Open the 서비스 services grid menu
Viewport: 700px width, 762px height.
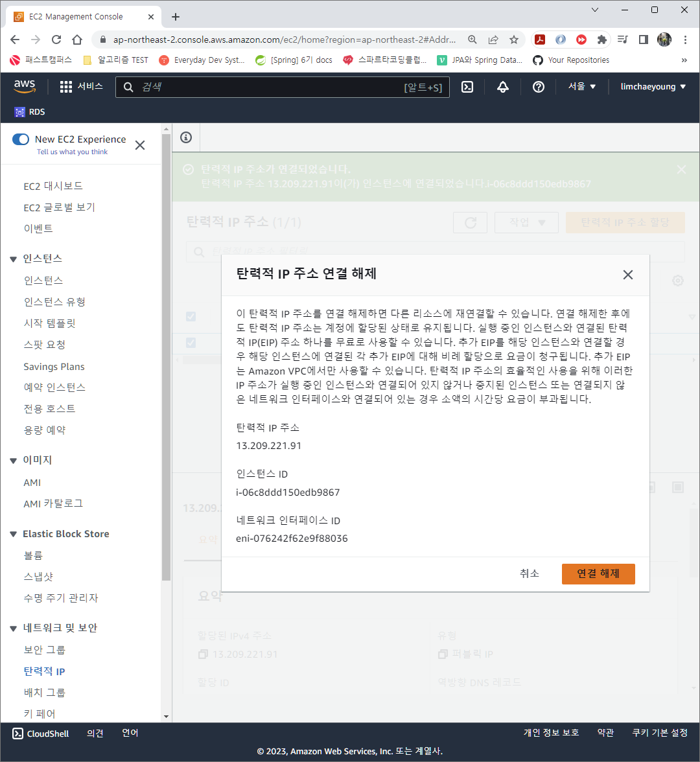point(81,87)
